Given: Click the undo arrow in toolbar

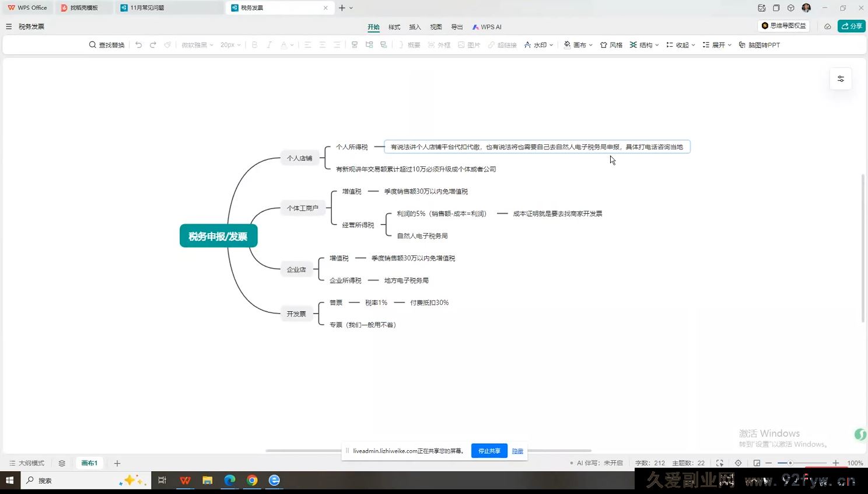Looking at the screenshot, I should coord(138,45).
